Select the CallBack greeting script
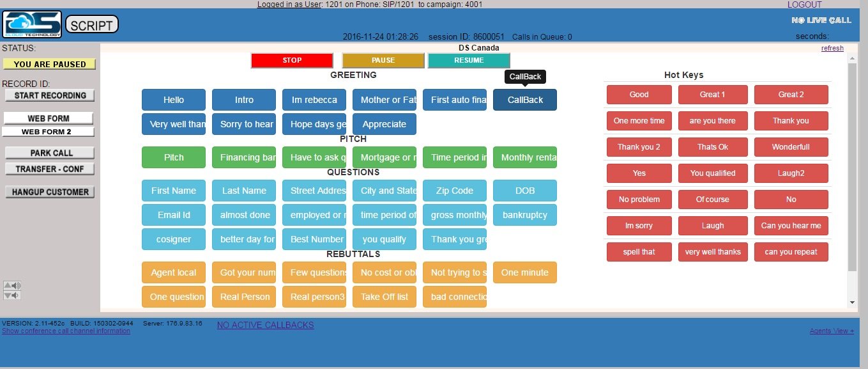Screen dimensions: 868x369 524,100
